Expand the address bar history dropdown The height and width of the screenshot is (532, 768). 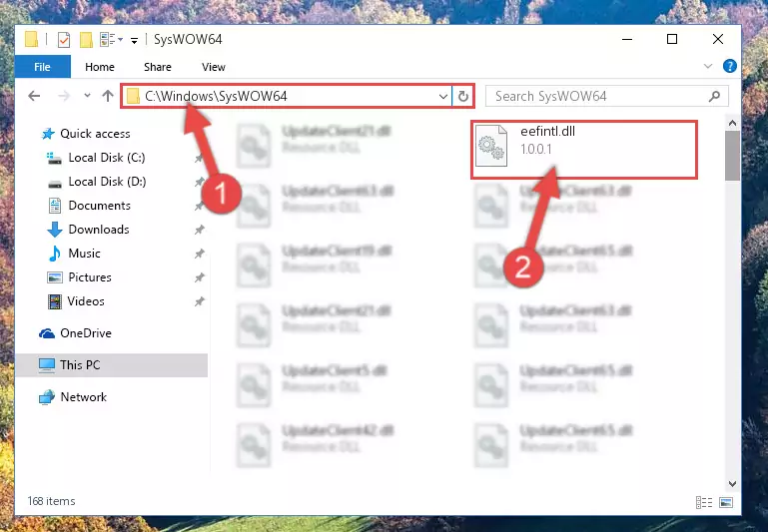(443, 96)
